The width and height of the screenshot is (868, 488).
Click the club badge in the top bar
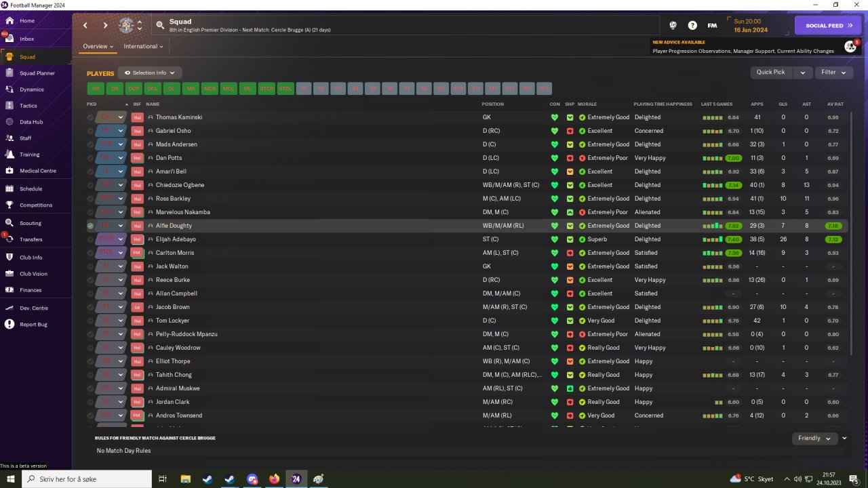(x=126, y=26)
